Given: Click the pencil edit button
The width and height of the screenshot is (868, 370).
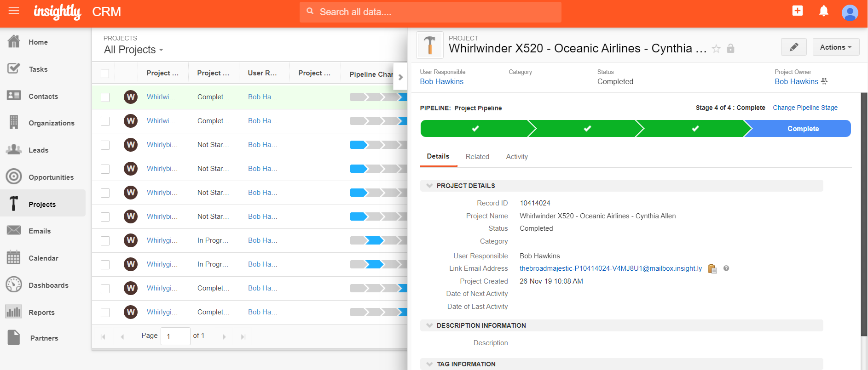Looking at the screenshot, I should 793,47.
